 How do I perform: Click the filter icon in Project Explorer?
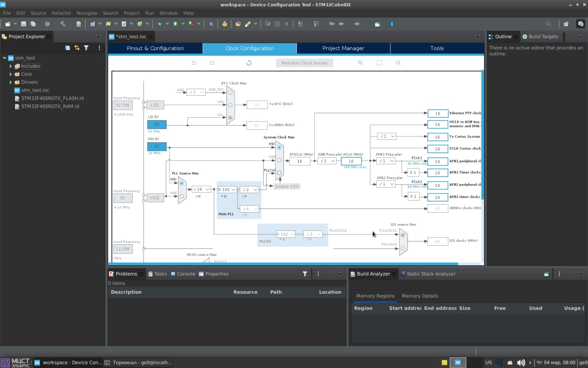[86, 48]
